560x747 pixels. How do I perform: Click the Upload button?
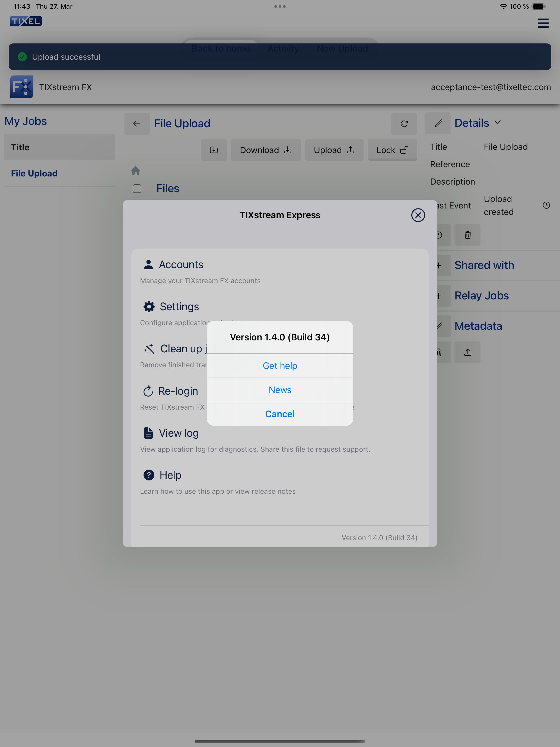click(x=334, y=150)
